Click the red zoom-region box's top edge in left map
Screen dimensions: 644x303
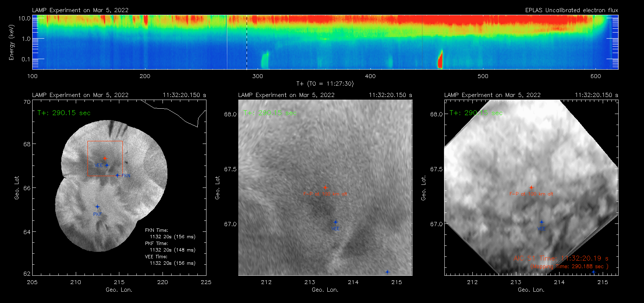(x=105, y=141)
